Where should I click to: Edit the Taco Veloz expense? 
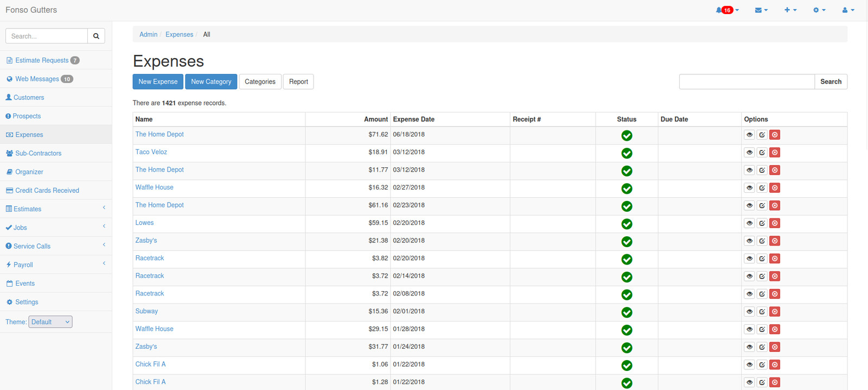762,153
